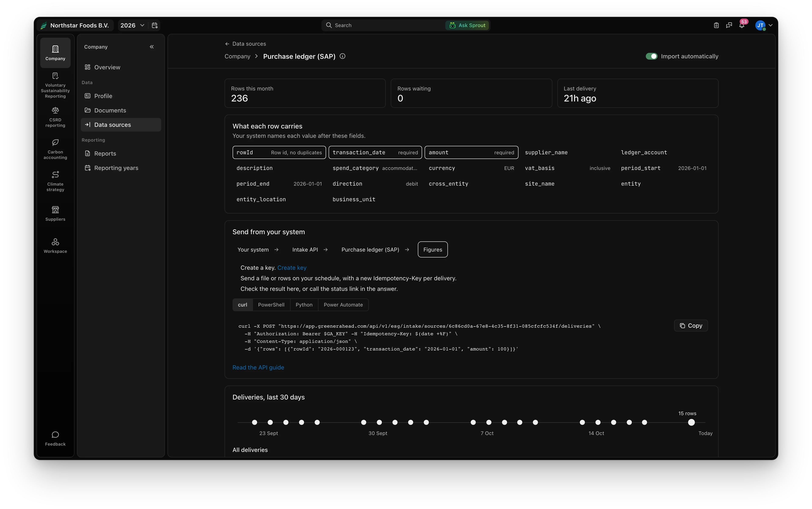The width and height of the screenshot is (812, 509).
Task: Toggle Import automatically switch
Action: [x=651, y=56]
